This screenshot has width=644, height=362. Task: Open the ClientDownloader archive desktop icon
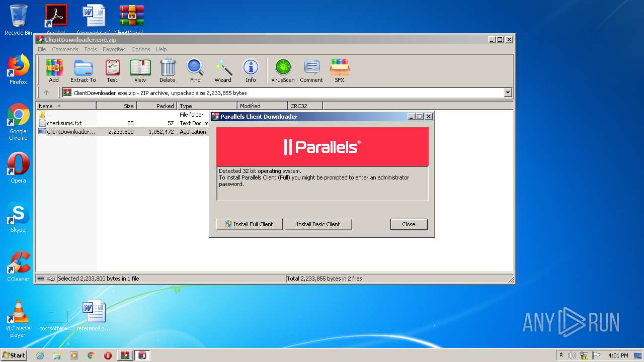(131, 20)
